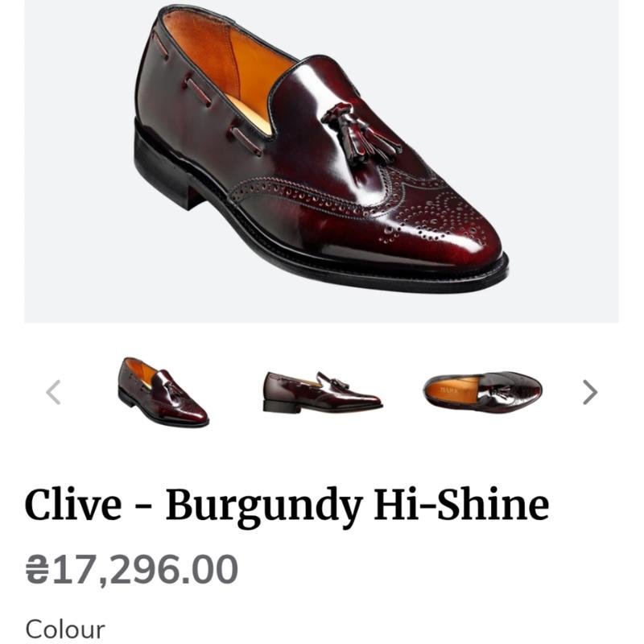Click the price ₴17,296.00
This screenshot has width=644, height=644.
pyautogui.click(x=132, y=569)
